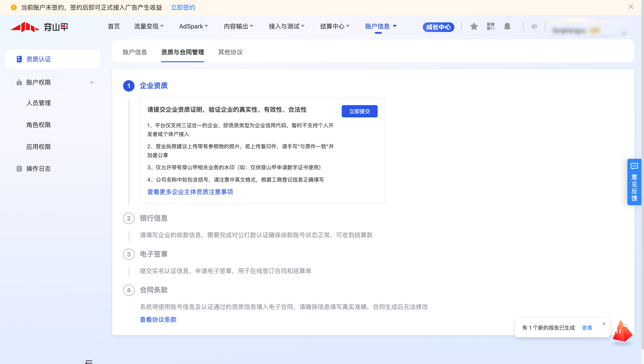Switch to the 其他协议 tab
644x364 pixels.
point(230,52)
